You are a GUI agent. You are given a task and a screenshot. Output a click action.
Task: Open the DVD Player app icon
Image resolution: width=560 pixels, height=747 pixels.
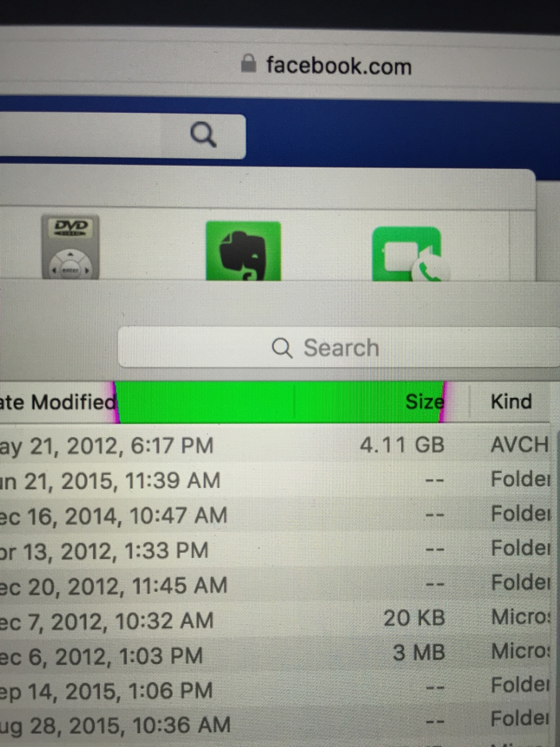click(x=70, y=247)
